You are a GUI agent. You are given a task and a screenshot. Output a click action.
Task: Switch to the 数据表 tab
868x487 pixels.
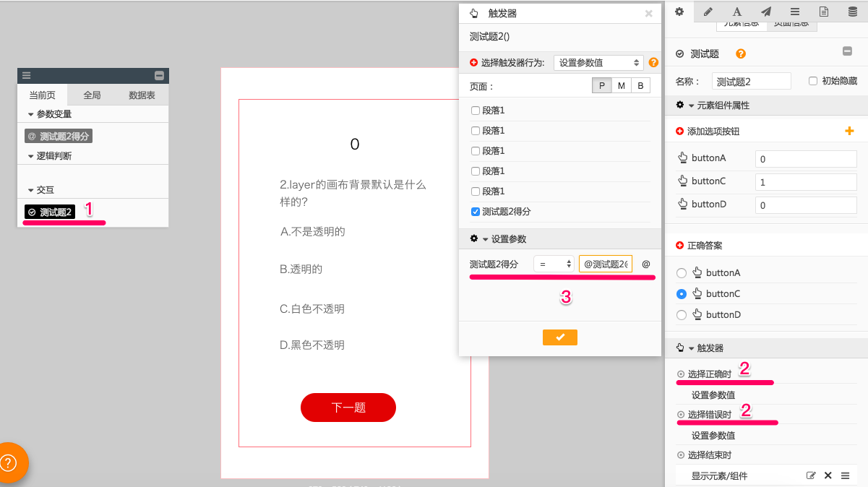pos(142,95)
